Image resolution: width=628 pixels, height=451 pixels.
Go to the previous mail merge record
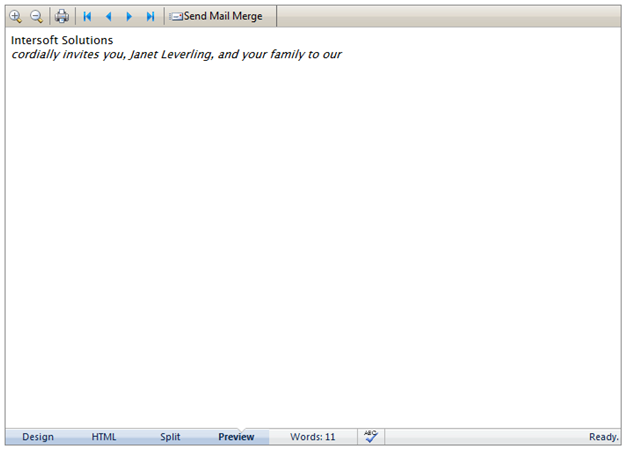pyautogui.click(x=108, y=16)
